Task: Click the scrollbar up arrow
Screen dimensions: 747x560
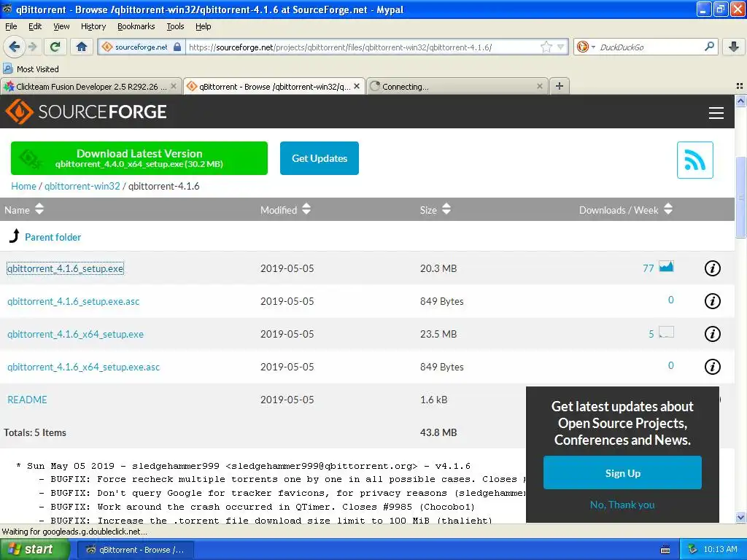Action: [x=740, y=101]
